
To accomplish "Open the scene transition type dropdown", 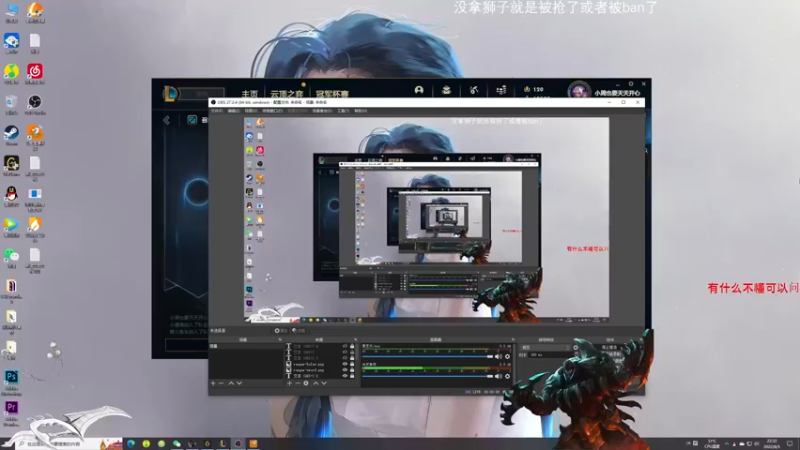I will (x=544, y=347).
